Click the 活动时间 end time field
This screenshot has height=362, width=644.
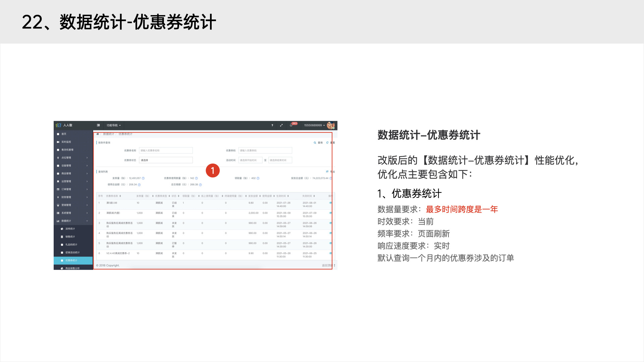[280, 160]
